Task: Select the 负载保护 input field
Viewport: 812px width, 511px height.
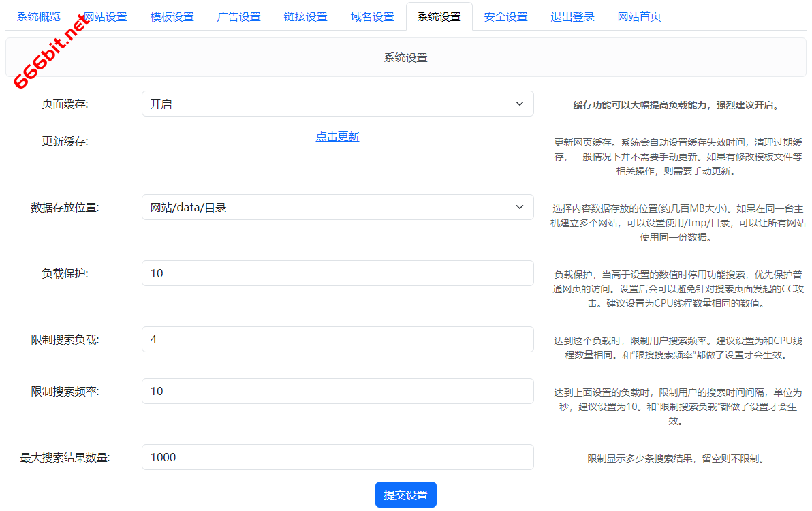Action: 337,273
